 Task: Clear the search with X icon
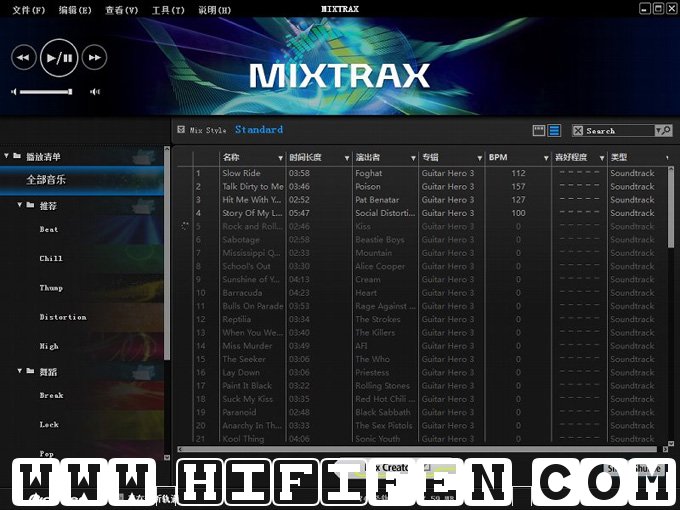pyautogui.click(x=578, y=131)
